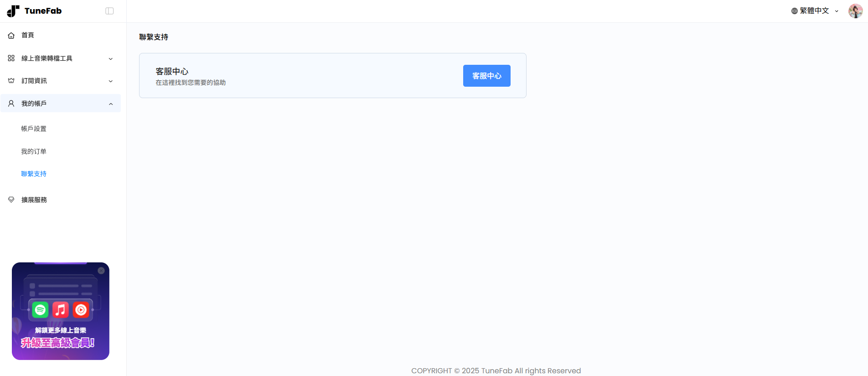Select 聯繫支持 in the sidebar
Viewport: 868px width, 376px height.
point(34,174)
